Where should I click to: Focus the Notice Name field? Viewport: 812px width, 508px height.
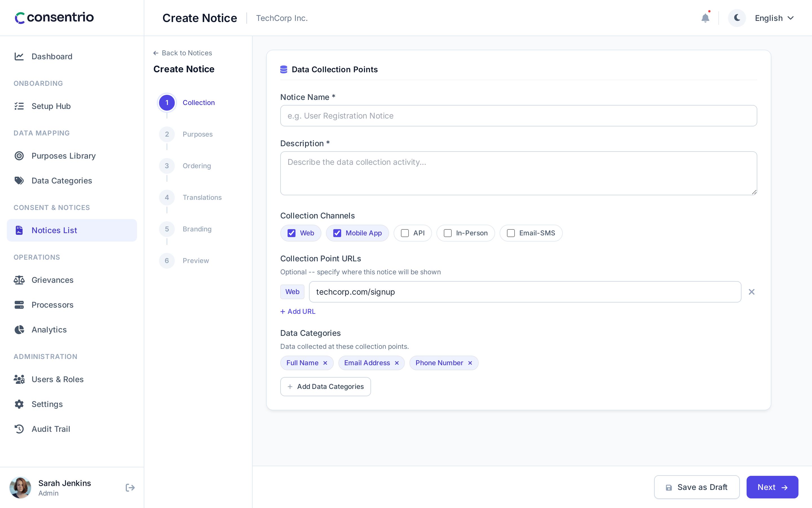click(x=518, y=116)
